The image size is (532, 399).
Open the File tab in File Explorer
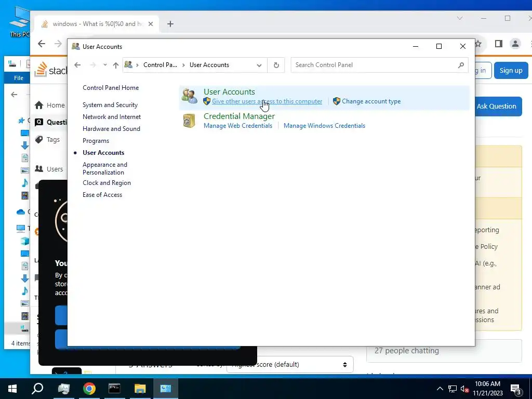[x=18, y=78]
